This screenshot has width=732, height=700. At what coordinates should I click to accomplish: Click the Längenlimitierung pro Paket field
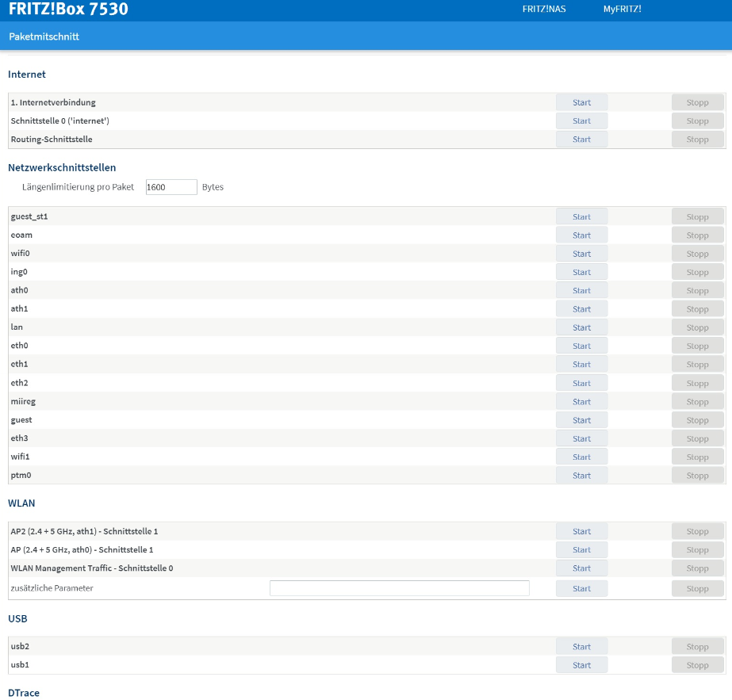[171, 187]
